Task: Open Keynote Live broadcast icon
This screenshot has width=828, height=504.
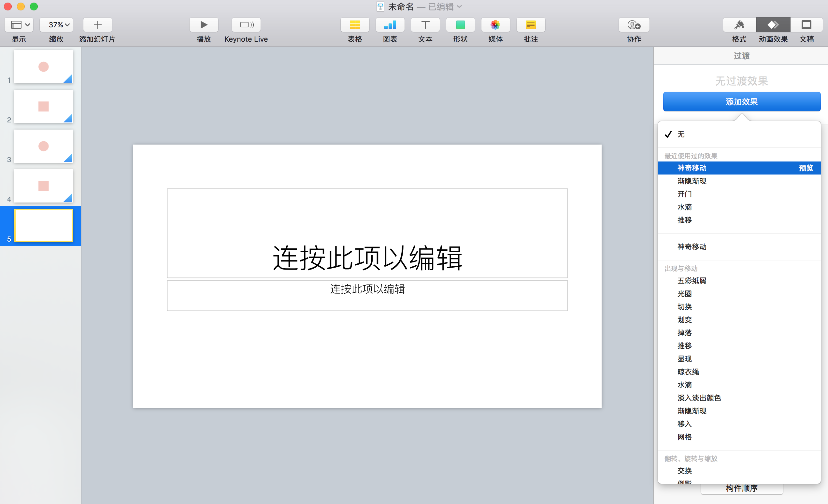Action: click(246, 25)
